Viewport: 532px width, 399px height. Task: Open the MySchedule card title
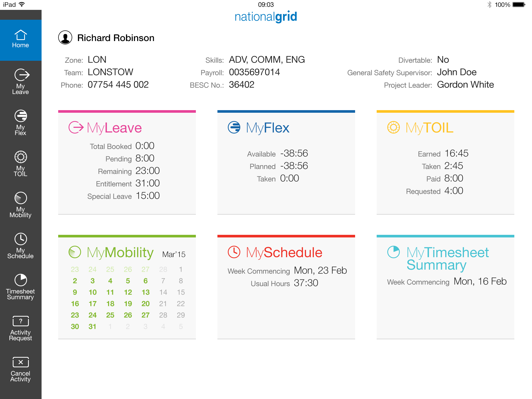284,252
